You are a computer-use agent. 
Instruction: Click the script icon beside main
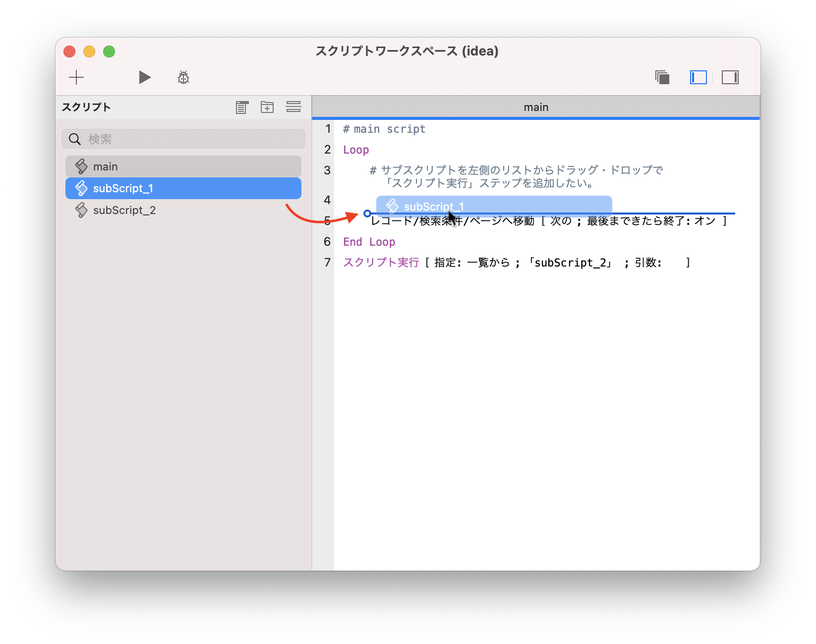(x=81, y=166)
